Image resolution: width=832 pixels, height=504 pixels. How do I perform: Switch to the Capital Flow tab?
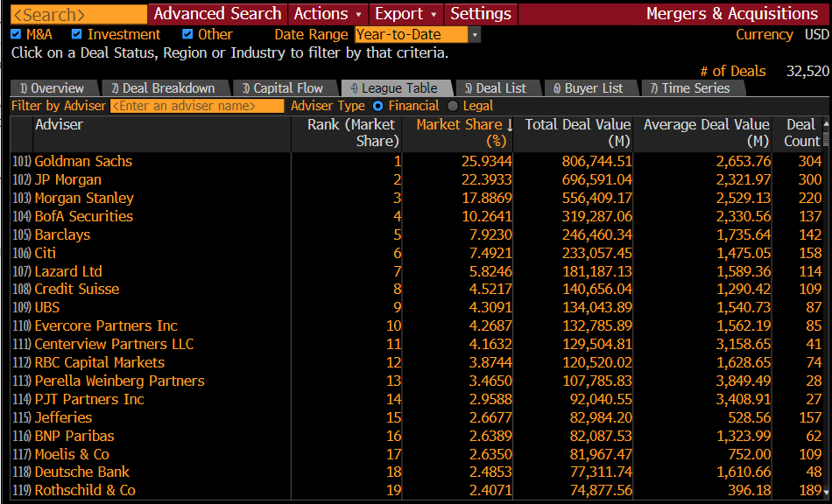pyautogui.click(x=285, y=88)
